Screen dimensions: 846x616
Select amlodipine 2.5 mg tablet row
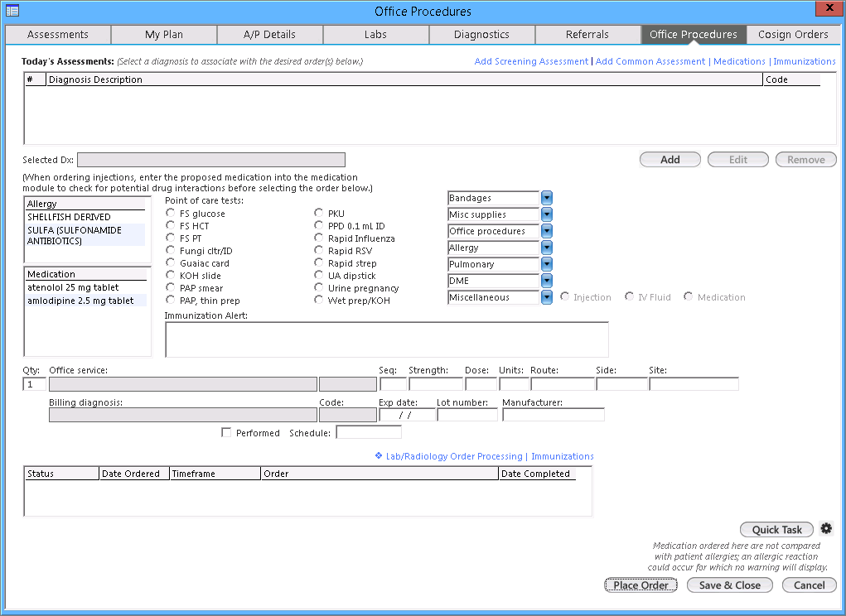tap(86, 301)
